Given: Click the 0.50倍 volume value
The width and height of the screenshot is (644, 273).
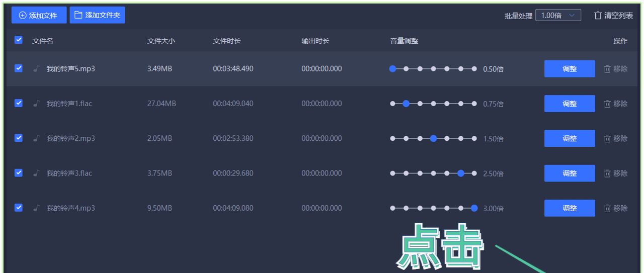Looking at the screenshot, I should tap(494, 69).
